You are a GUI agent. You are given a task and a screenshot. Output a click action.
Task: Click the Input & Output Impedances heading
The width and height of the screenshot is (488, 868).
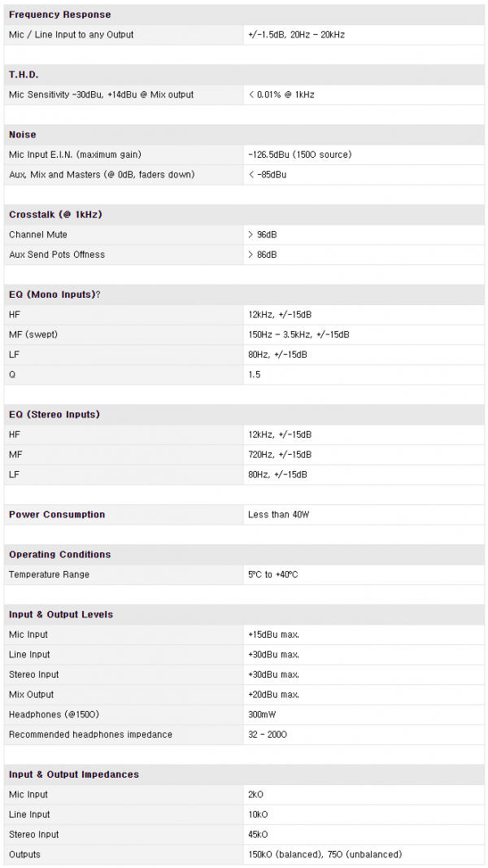coord(73,775)
